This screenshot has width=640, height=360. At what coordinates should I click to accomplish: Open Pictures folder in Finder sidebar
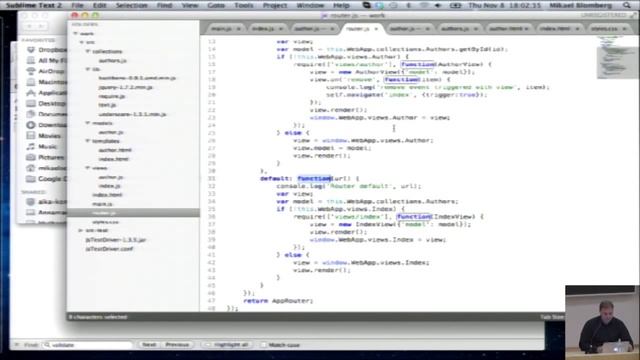pos(46,157)
